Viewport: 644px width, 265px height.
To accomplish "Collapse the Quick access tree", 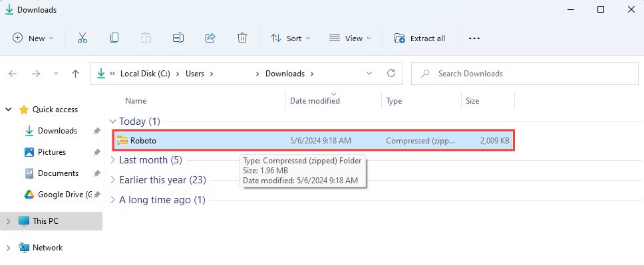I will [9, 110].
